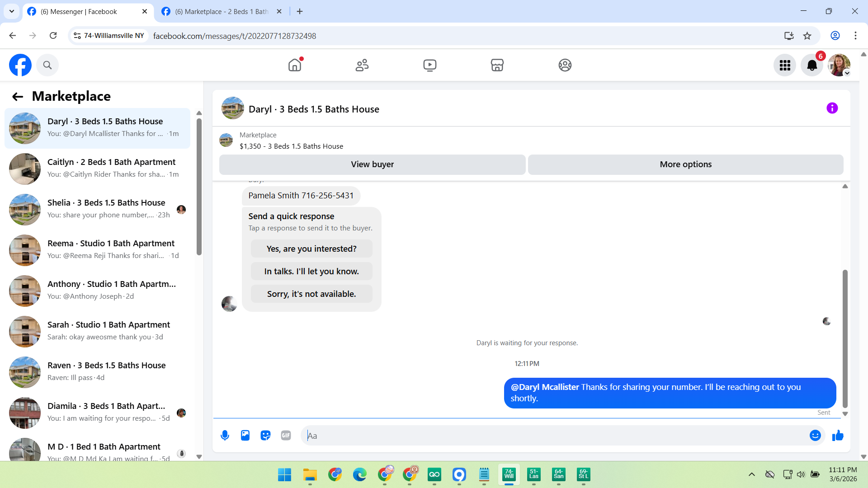Open conversation information purple icon
The height and width of the screenshot is (488, 868).
(x=832, y=108)
